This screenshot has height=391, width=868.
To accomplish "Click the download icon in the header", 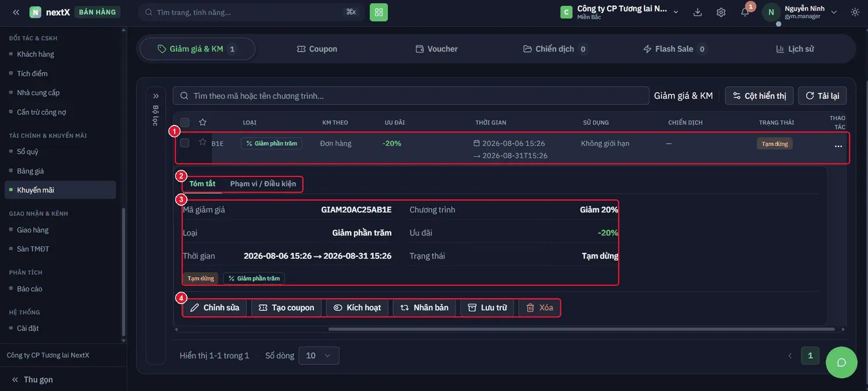I will click(x=697, y=12).
